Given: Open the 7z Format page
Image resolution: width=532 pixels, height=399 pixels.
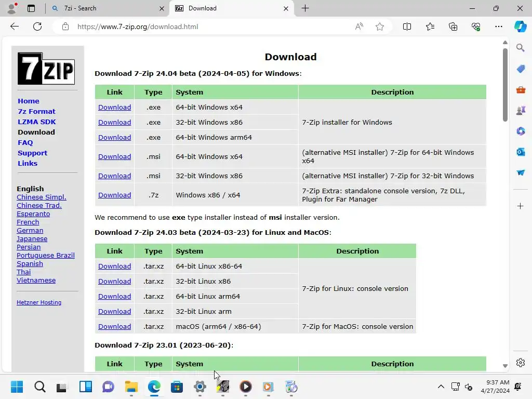Looking at the screenshot, I should 36,111.
